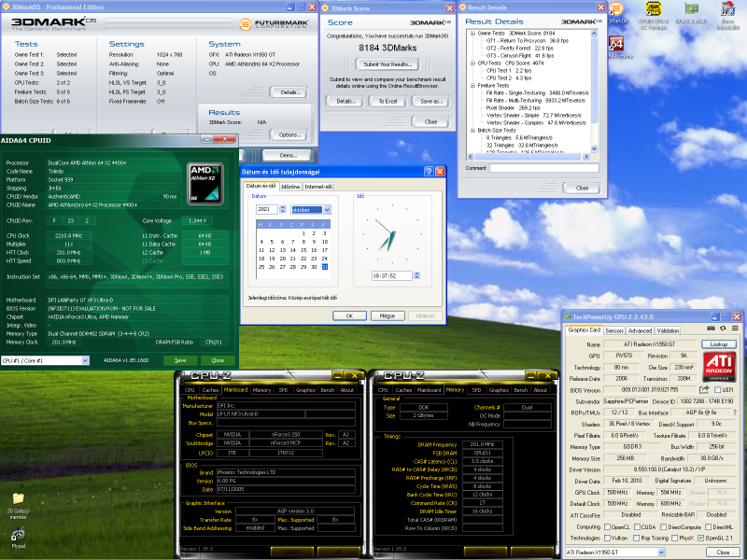Click OK in the date and time dialog
This screenshot has width=747, height=560.
(x=349, y=315)
